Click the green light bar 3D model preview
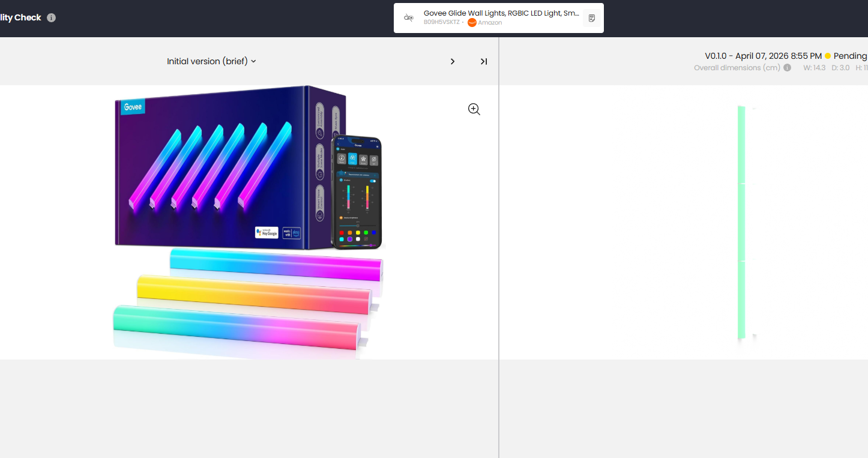Image resolution: width=868 pixels, height=458 pixels. [x=742, y=223]
